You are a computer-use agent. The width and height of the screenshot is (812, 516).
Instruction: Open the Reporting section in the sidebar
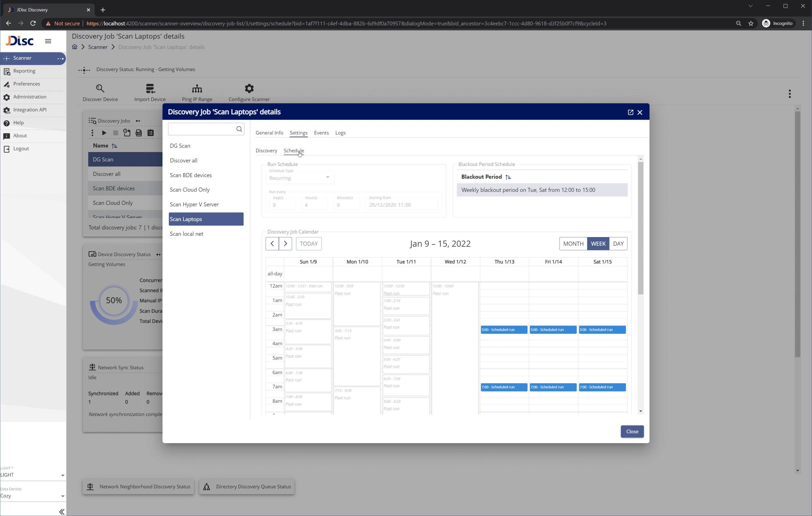[x=24, y=71]
